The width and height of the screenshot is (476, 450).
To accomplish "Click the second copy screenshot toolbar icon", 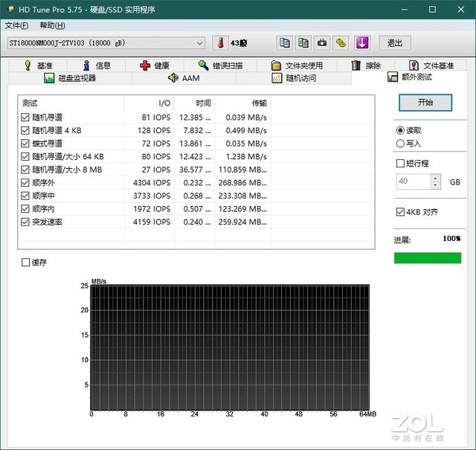I will click(303, 43).
